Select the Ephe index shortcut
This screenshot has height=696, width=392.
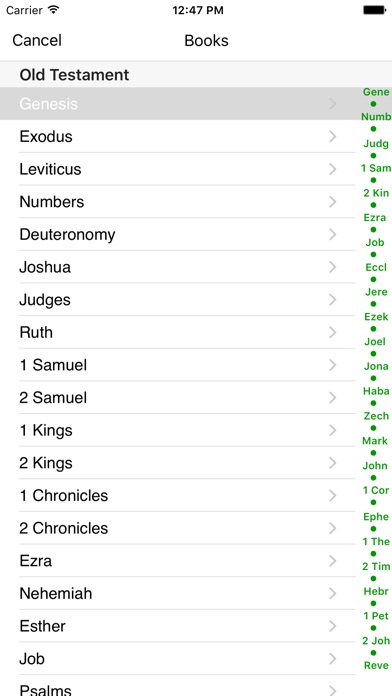coord(376,517)
